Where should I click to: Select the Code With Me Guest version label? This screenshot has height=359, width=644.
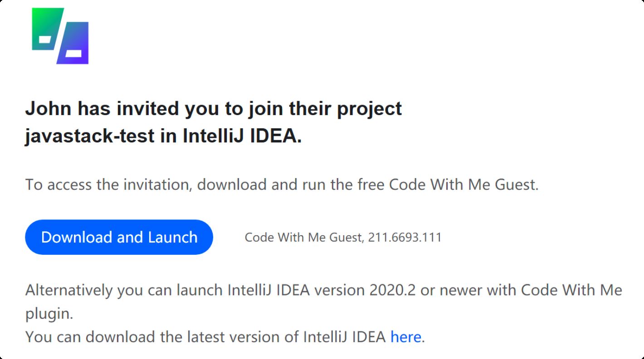(343, 237)
